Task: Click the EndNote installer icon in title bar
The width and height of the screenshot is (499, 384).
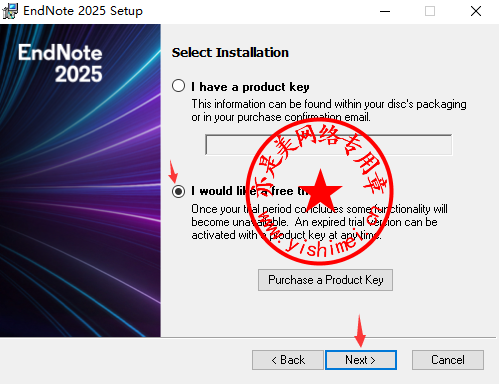Action: click(10, 11)
